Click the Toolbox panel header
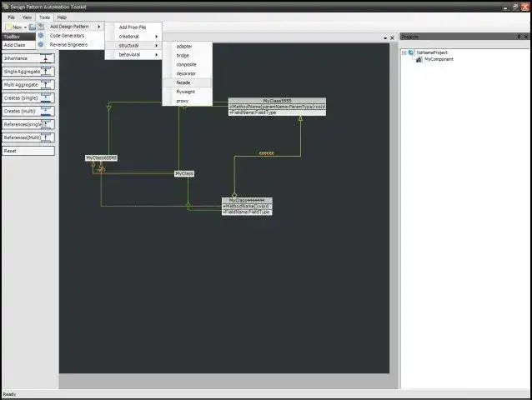 pos(18,37)
